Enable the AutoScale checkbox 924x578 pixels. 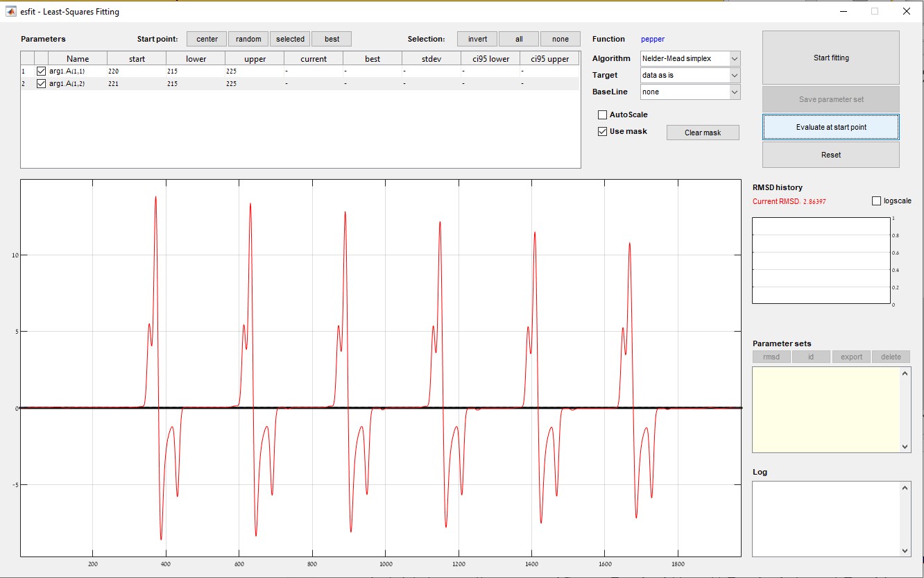602,114
